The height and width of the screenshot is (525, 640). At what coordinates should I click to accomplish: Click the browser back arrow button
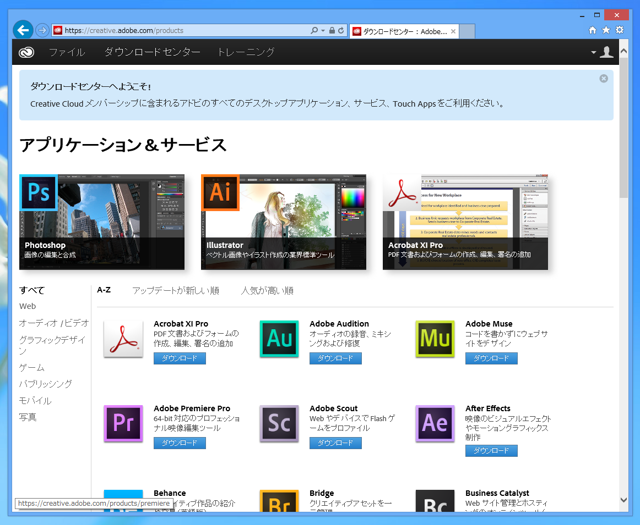coord(23,30)
